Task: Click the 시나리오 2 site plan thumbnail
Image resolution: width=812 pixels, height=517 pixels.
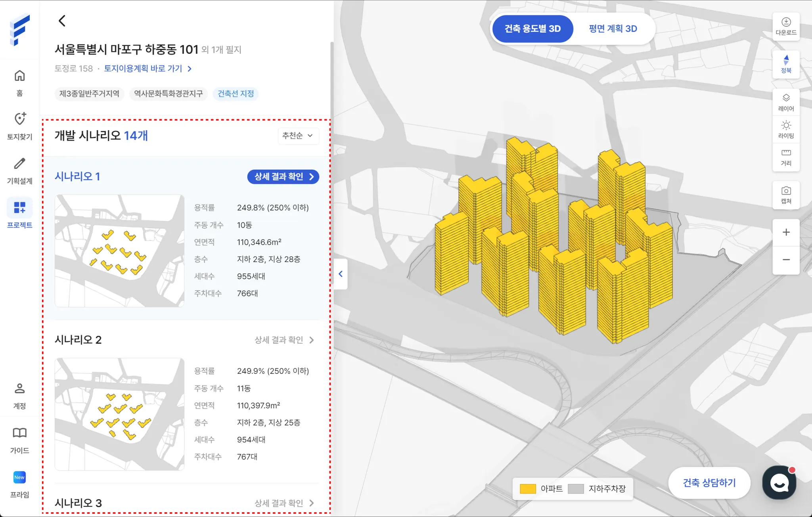Action: [119, 414]
